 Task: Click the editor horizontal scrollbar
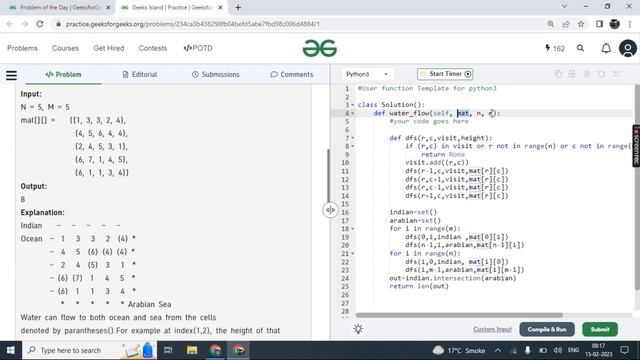[x=459, y=315]
